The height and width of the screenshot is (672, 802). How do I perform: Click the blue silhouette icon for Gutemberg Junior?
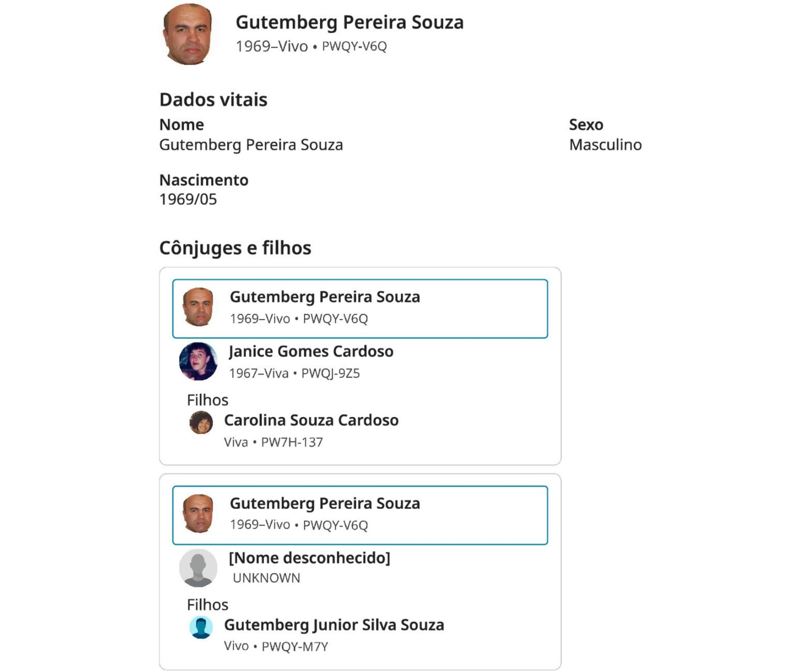coord(201,627)
